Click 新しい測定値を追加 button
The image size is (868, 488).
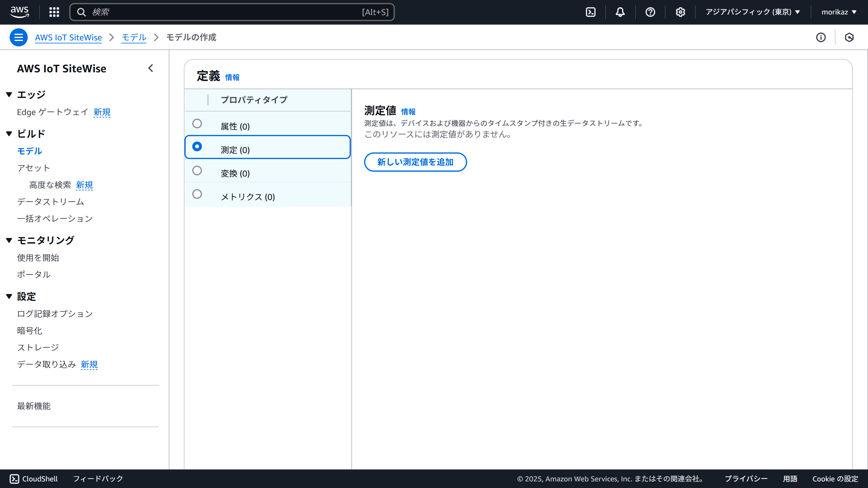[x=415, y=162]
